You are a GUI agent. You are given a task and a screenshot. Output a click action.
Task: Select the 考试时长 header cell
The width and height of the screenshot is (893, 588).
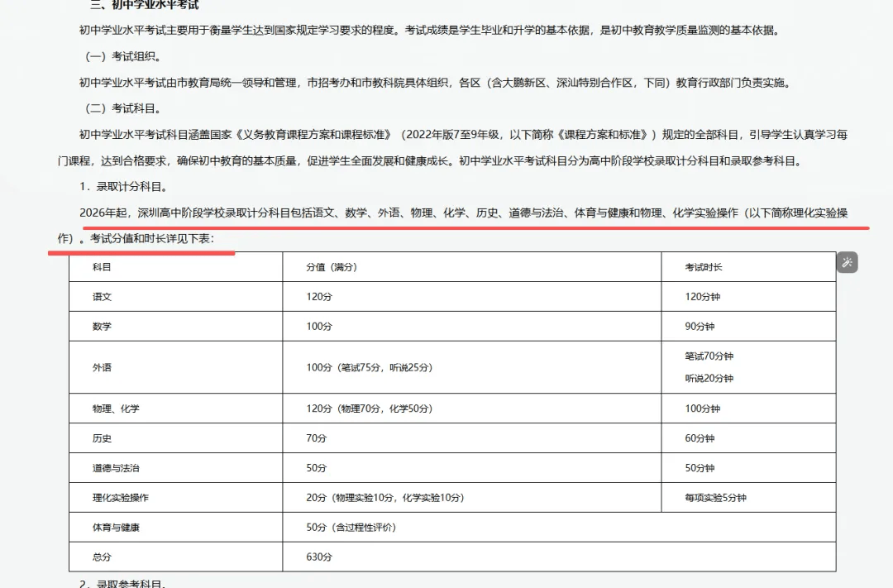click(x=748, y=266)
